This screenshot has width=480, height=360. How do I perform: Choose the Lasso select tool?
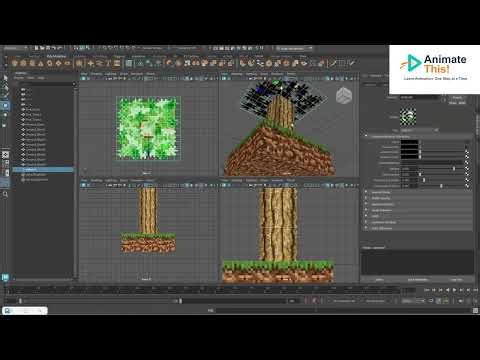5,87
